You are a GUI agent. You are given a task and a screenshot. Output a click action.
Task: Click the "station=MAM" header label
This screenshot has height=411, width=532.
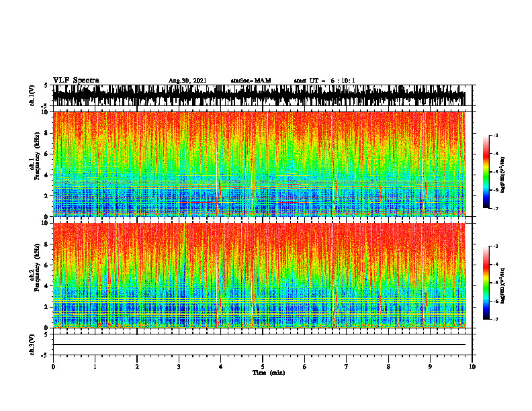coord(251,81)
